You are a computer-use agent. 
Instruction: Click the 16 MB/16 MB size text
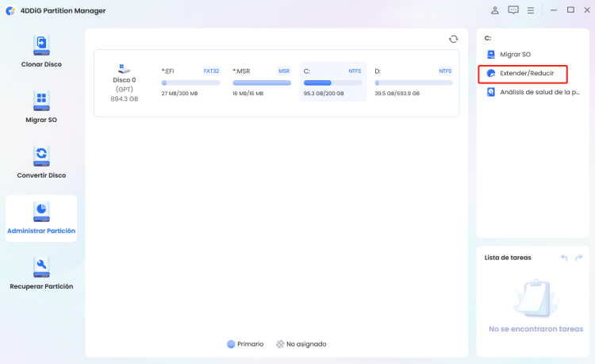[x=248, y=94]
